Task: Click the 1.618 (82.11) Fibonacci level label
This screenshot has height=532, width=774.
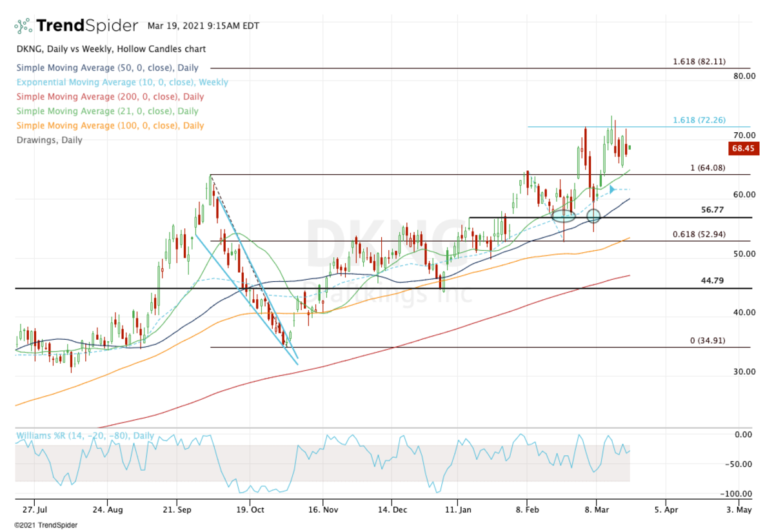Action: [699, 62]
